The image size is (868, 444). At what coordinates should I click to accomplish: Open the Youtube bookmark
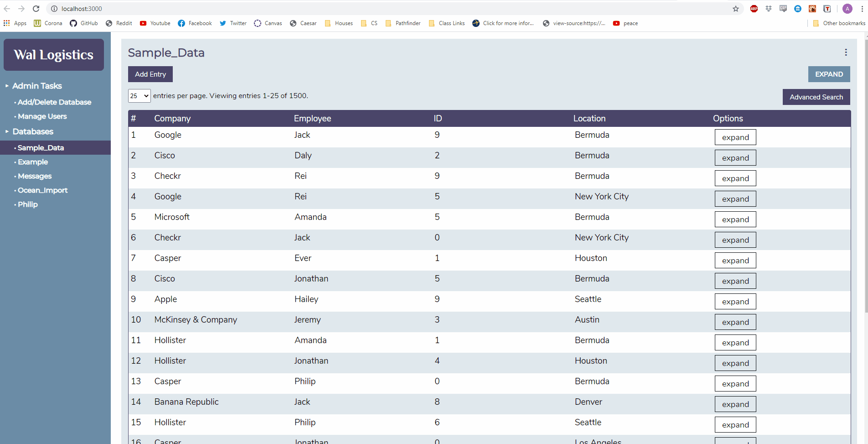[155, 23]
